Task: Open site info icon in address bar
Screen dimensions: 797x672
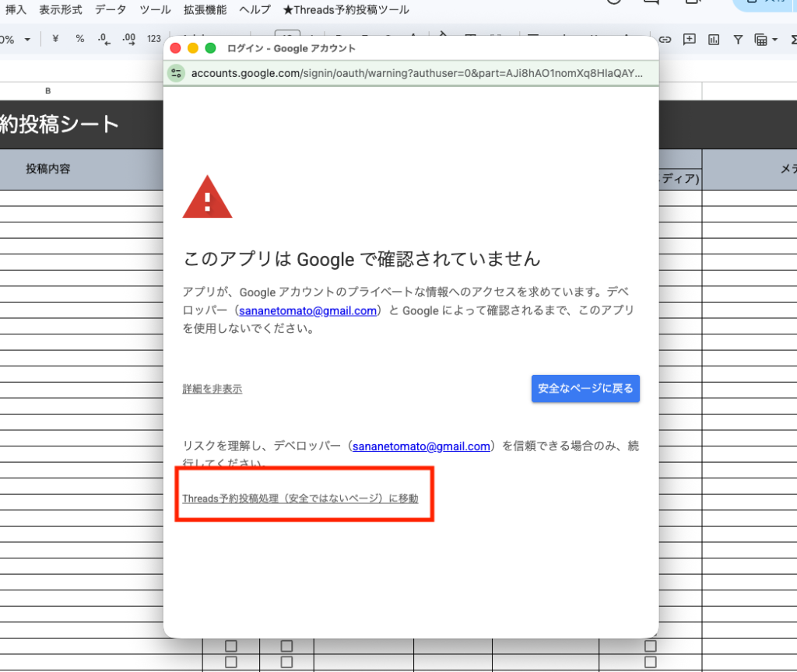Action: pyautogui.click(x=177, y=73)
